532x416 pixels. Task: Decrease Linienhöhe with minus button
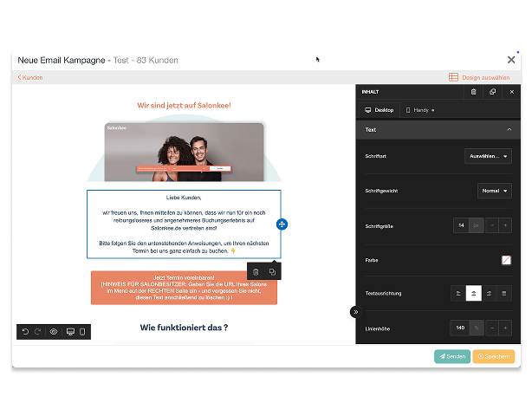point(492,328)
